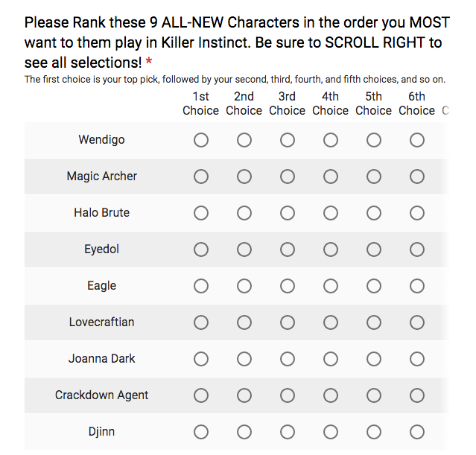
Task: Choose 2nd Choice for Magic Archer
Action: tap(244, 176)
